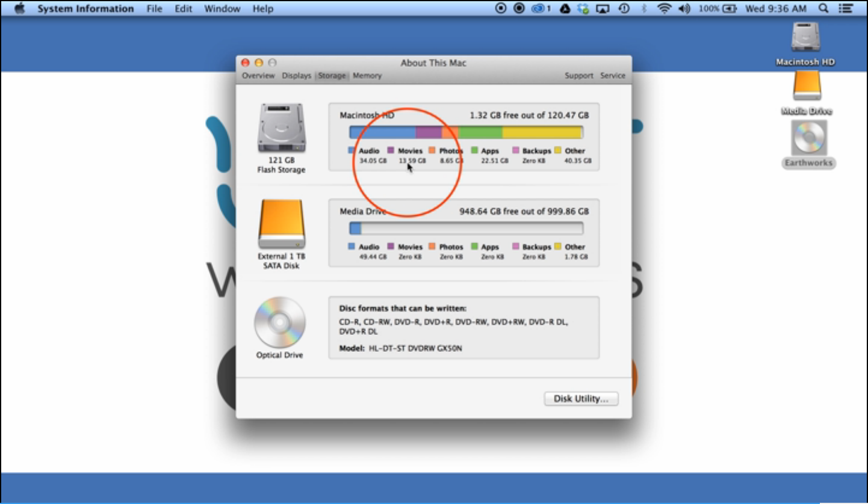Switch to the Displays tab
The image size is (868, 504).
pyautogui.click(x=296, y=76)
